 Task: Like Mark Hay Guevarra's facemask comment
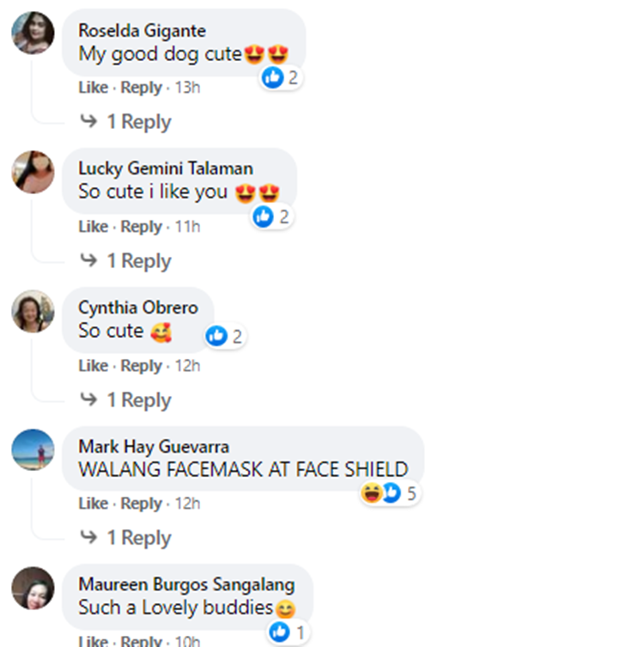click(x=94, y=504)
